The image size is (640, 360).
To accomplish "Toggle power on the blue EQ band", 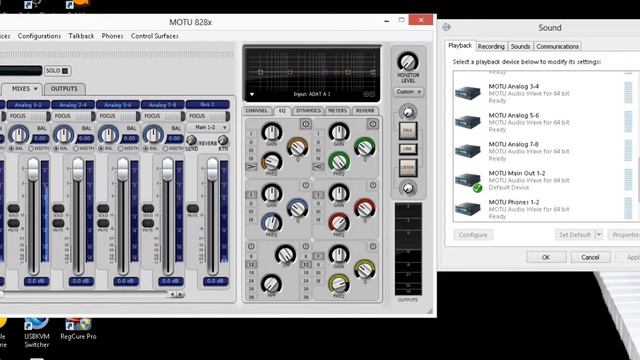I will click(x=305, y=185).
